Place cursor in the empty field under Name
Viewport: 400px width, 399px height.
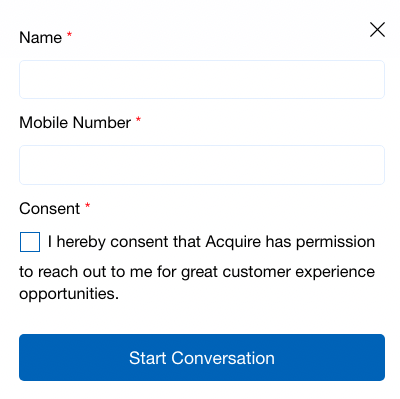202,79
